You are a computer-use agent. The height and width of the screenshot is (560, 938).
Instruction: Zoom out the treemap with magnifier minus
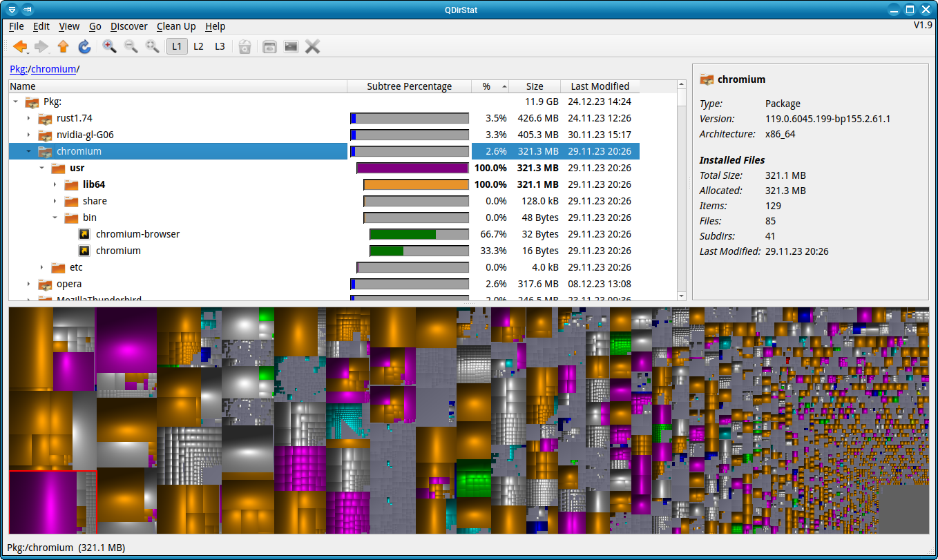(131, 46)
